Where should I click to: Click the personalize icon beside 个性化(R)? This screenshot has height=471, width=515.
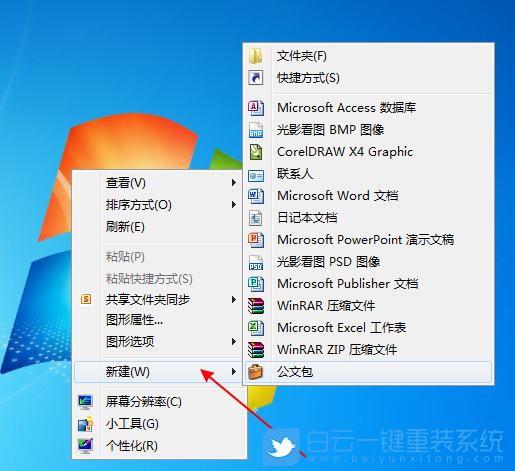pyautogui.click(x=85, y=446)
